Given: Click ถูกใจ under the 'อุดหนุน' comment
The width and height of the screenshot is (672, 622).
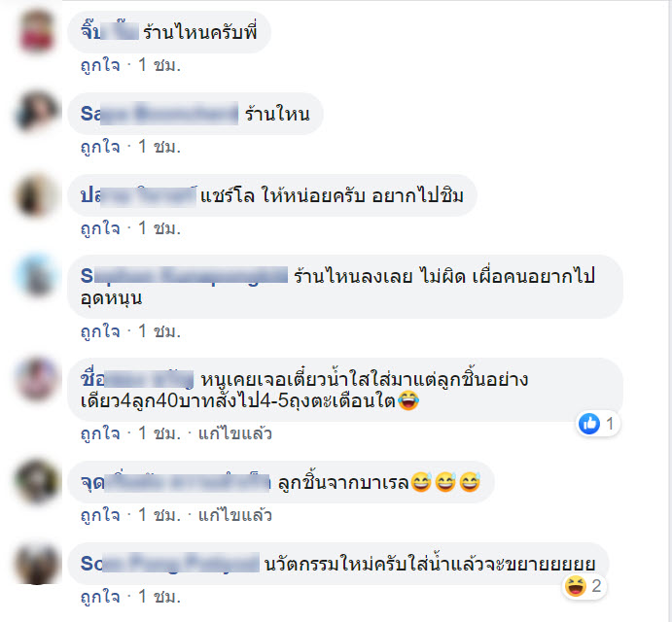Looking at the screenshot, I should coord(100,331).
